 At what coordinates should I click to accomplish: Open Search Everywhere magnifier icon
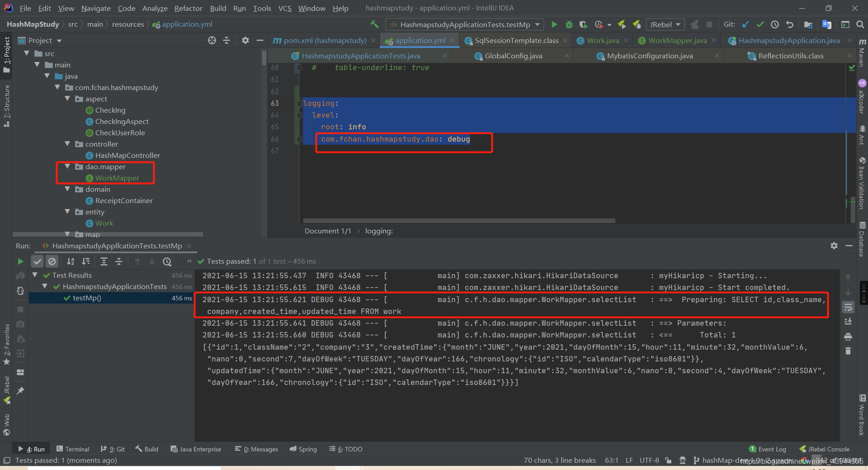[861, 24]
